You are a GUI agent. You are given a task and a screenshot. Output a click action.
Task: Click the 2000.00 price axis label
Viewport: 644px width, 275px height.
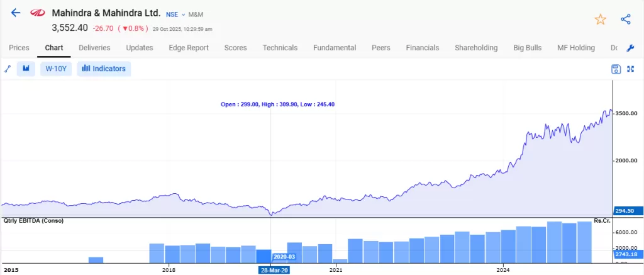pos(626,160)
